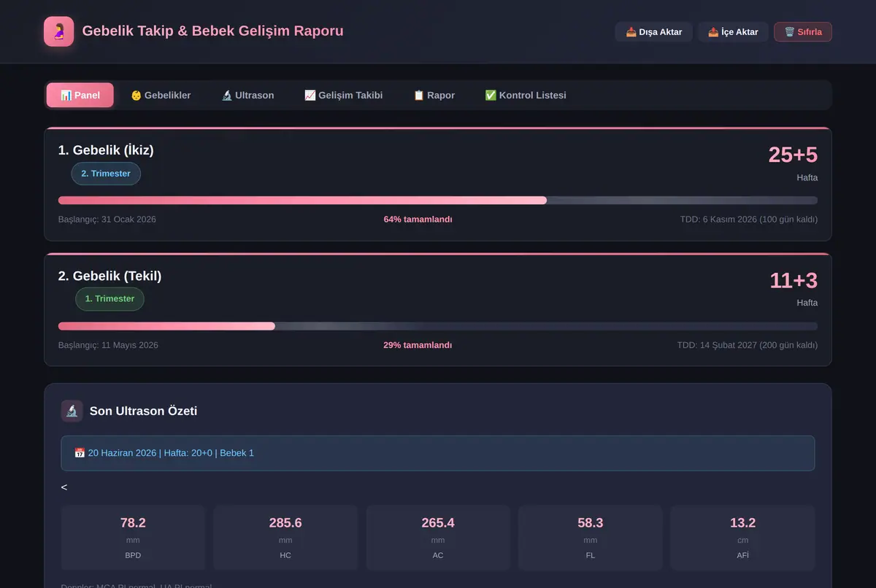Open the Panel tab
Image resolution: width=876 pixels, height=588 pixels.
80,95
